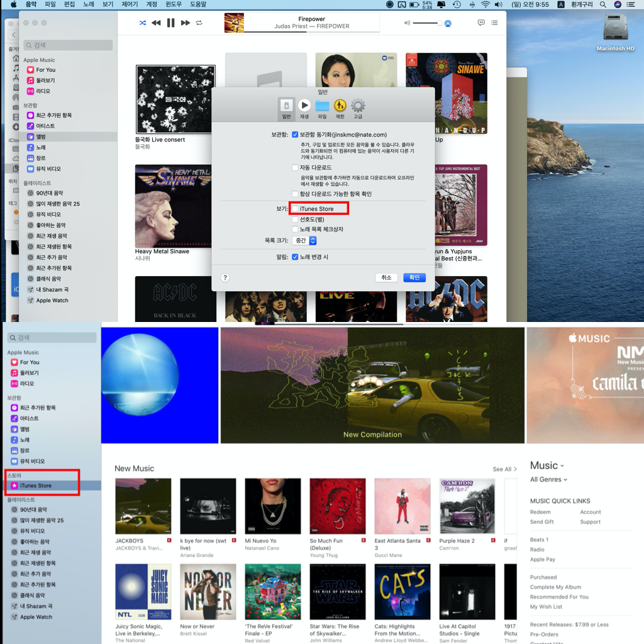Click 취소 button in preferences dialog
Screen dimensions: 644x644
click(x=386, y=277)
